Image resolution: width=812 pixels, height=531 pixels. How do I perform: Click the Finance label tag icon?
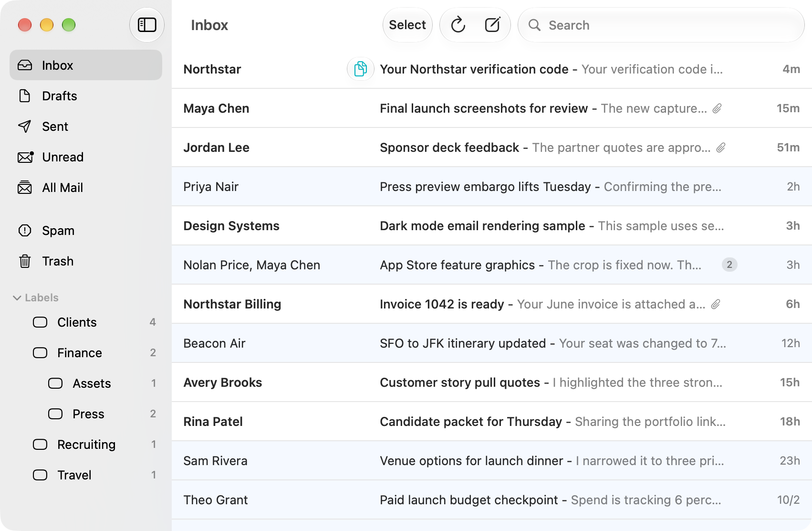pyautogui.click(x=40, y=353)
